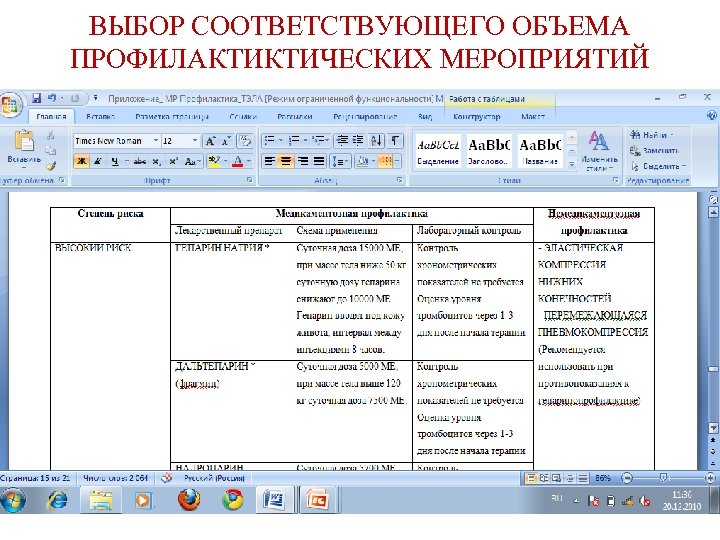Justify paragraph text
Screen dimensions: 720x540
pyautogui.click(x=319, y=161)
